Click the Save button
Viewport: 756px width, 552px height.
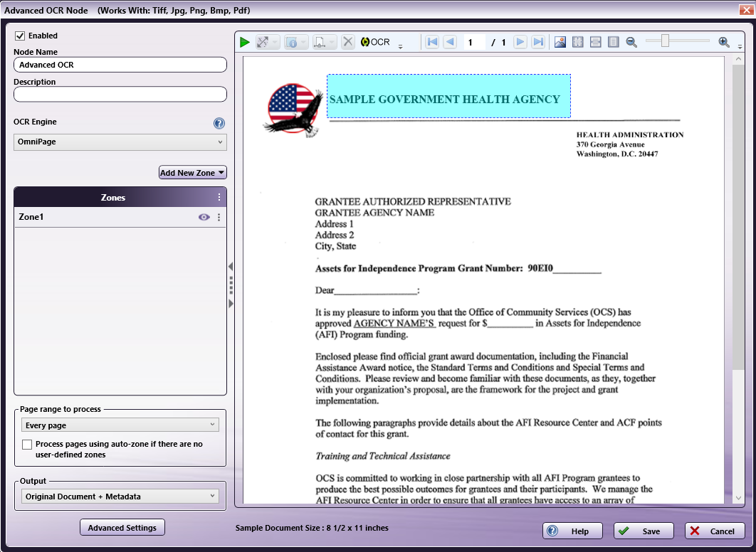point(644,531)
